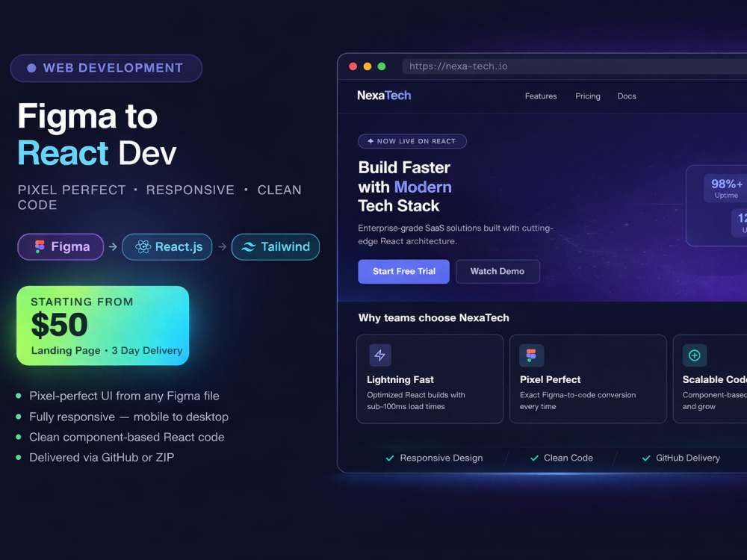Click 'Delivered via GitHub or ZIP' bullet
Viewport: 747px width, 560px height.
102,458
